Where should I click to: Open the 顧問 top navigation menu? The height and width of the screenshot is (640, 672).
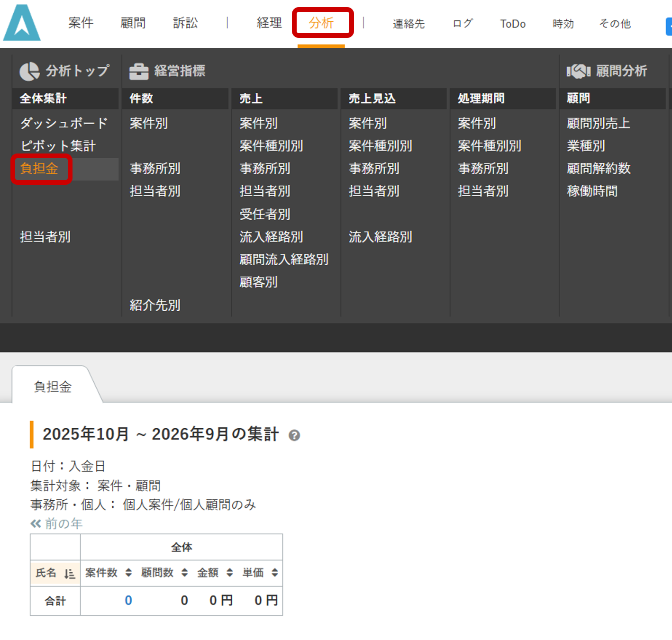click(x=133, y=23)
